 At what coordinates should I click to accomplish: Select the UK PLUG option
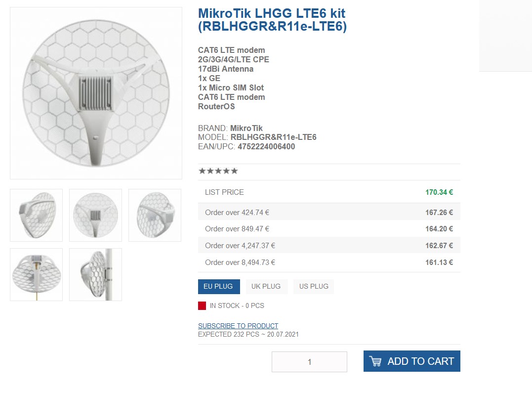point(266,287)
